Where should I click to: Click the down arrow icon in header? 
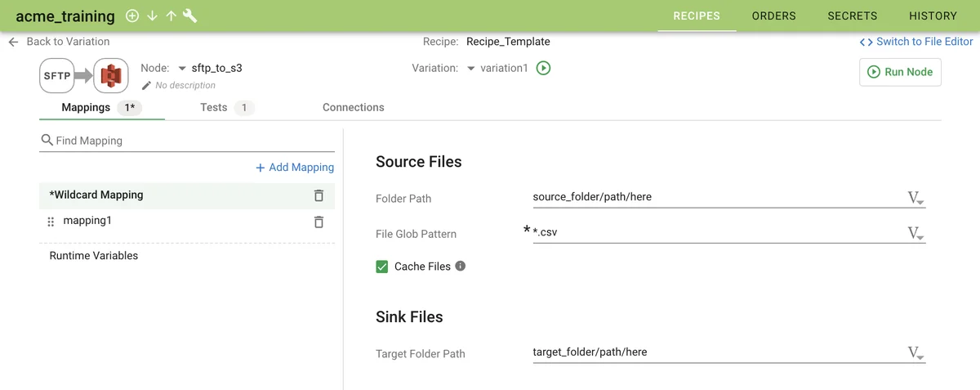tap(152, 16)
